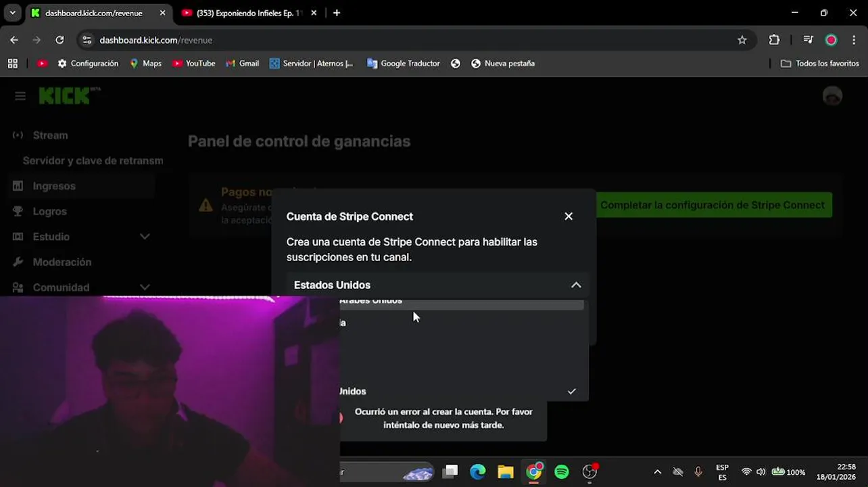Open the media controls icon
The height and width of the screenshot is (487, 868).
click(808, 40)
